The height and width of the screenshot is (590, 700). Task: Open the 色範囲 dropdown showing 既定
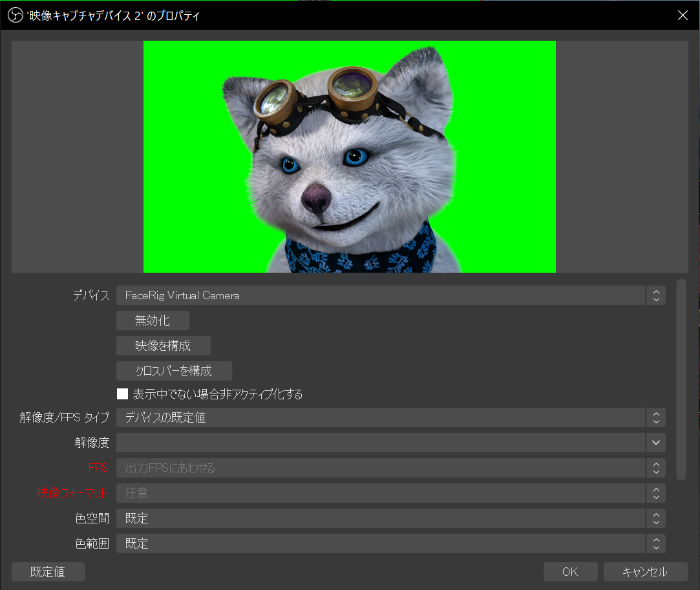coord(390,543)
